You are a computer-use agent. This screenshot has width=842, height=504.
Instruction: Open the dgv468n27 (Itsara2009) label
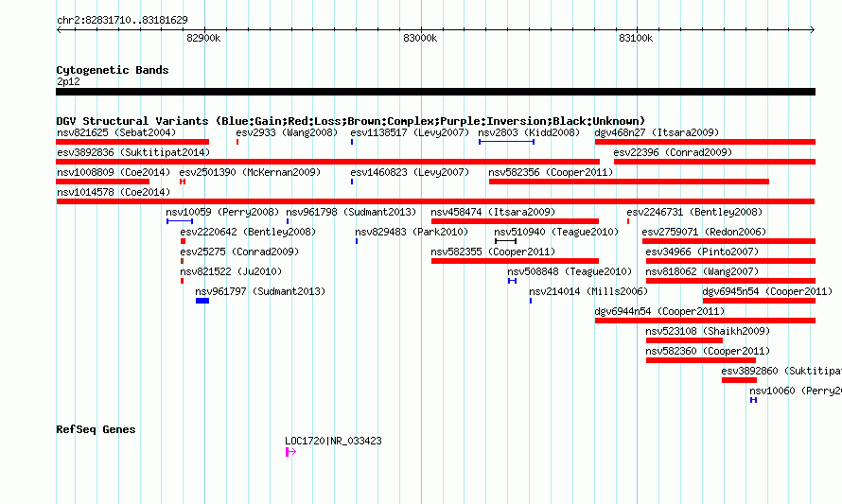pos(657,132)
